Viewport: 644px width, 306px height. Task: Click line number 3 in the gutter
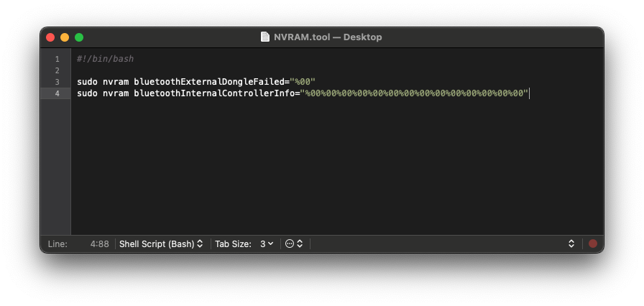point(57,82)
